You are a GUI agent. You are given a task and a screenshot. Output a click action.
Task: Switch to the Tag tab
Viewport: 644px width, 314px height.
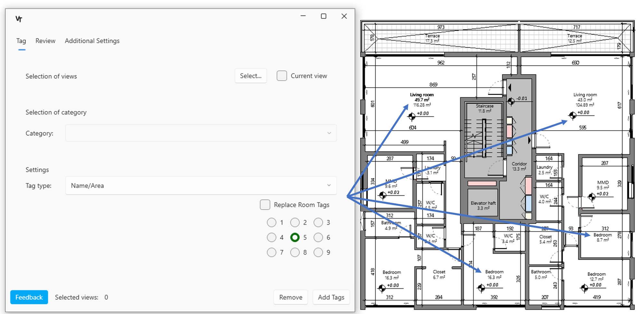[21, 41]
